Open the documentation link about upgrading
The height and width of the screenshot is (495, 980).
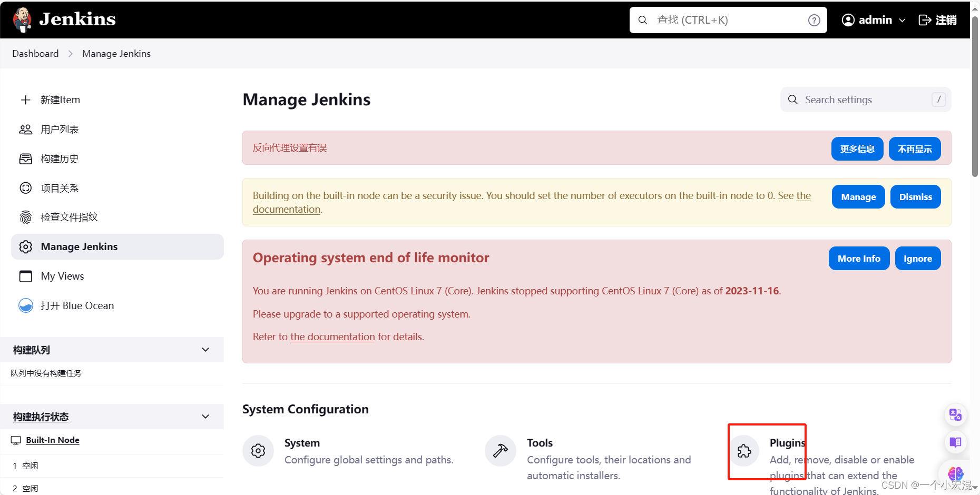tap(332, 336)
